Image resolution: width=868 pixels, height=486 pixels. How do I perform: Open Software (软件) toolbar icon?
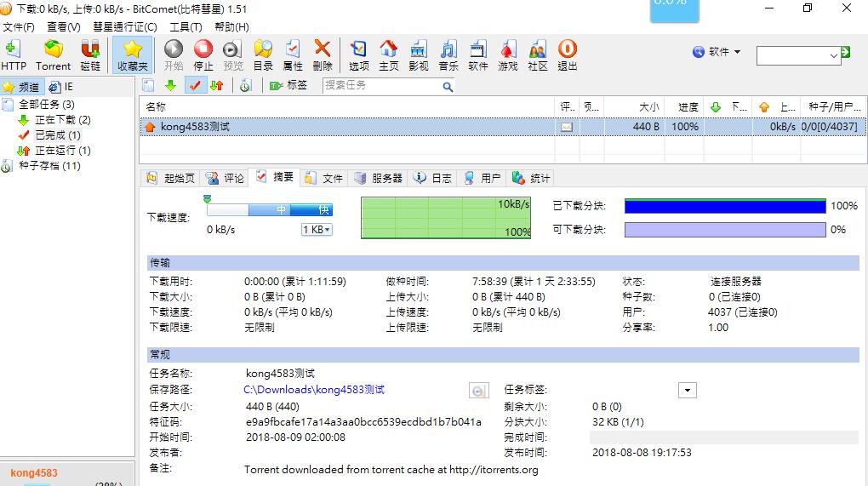coord(477,55)
